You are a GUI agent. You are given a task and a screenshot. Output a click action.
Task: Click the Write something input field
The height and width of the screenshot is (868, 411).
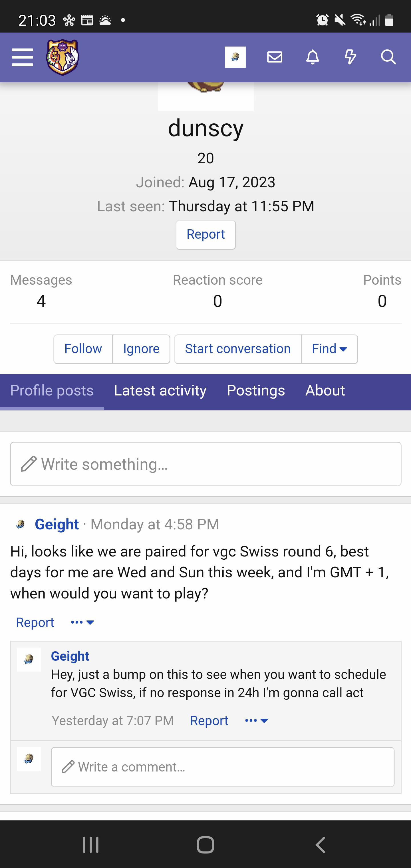pos(205,464)
